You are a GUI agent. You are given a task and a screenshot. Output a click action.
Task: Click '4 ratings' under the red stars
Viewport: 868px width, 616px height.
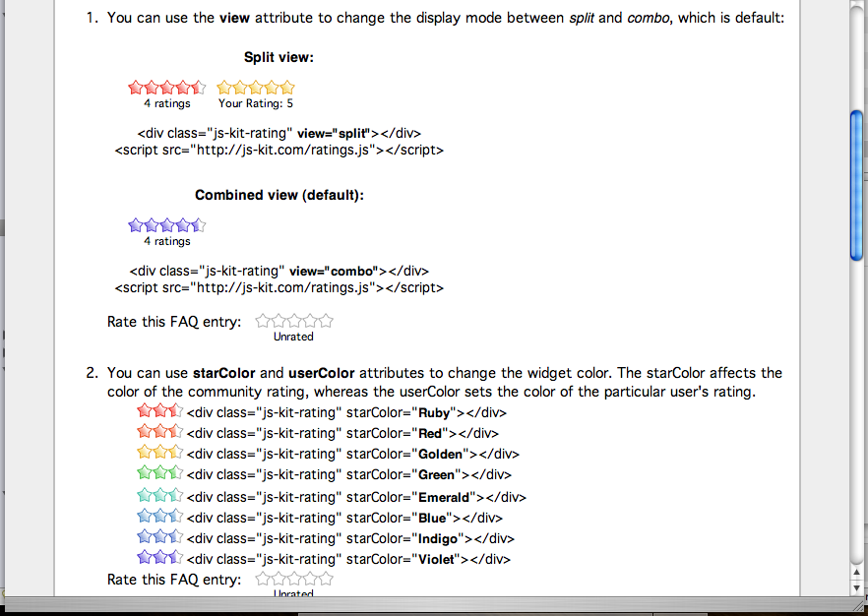pos(167,103)
